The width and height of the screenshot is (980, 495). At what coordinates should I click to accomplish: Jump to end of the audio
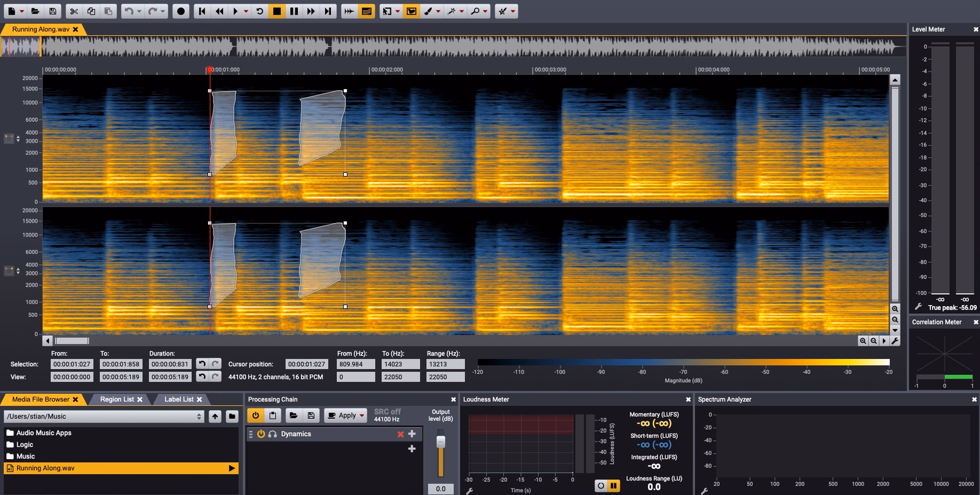click(328, 11)
